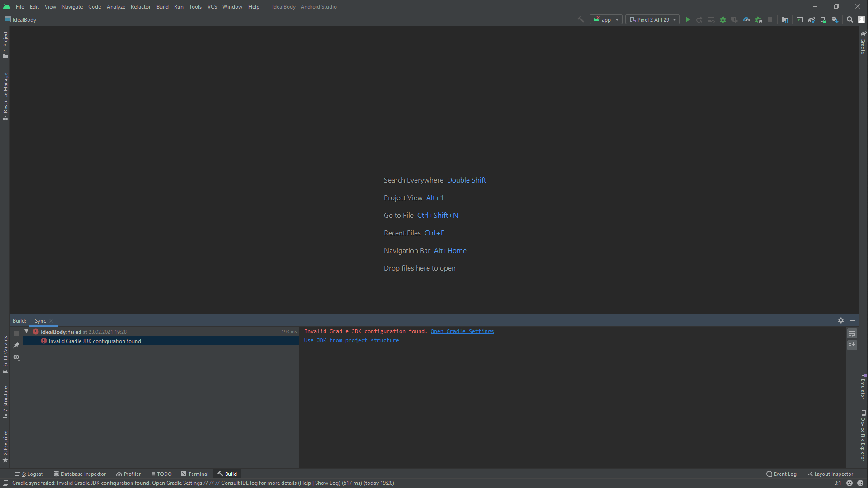Toggle scroll to end in build output

click(x=852, y=345)
